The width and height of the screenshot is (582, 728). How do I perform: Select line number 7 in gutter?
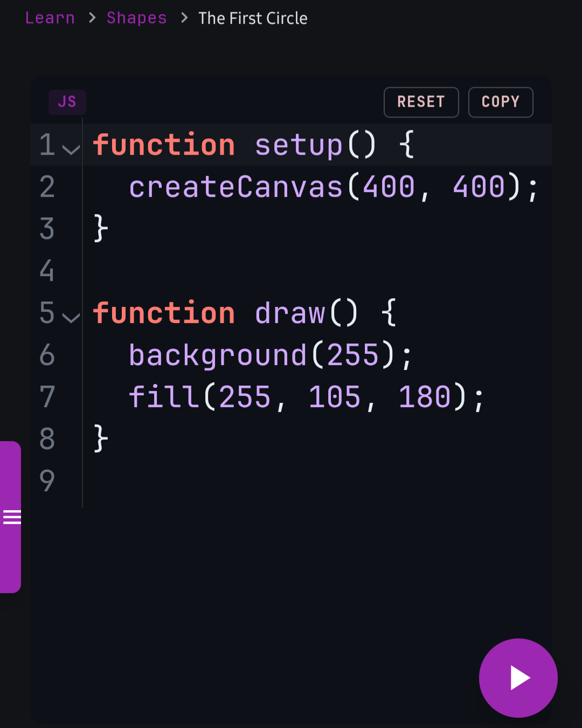coord(47,397)
